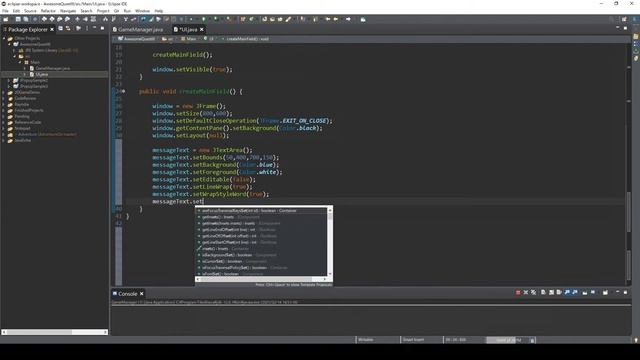640x360 pixels.
Task: Toggle Scroll Lock in Console toolbar
Action: (551, 293)
